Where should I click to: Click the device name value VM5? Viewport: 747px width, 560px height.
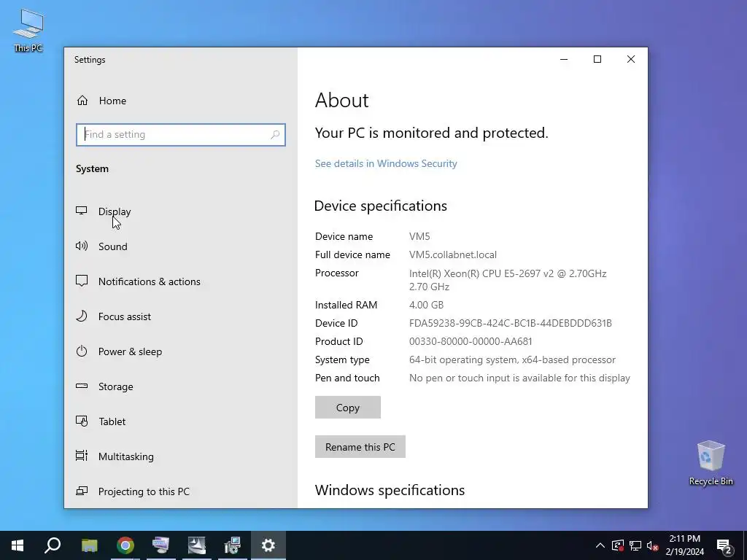pyautogui.click(x=419, y=236)
